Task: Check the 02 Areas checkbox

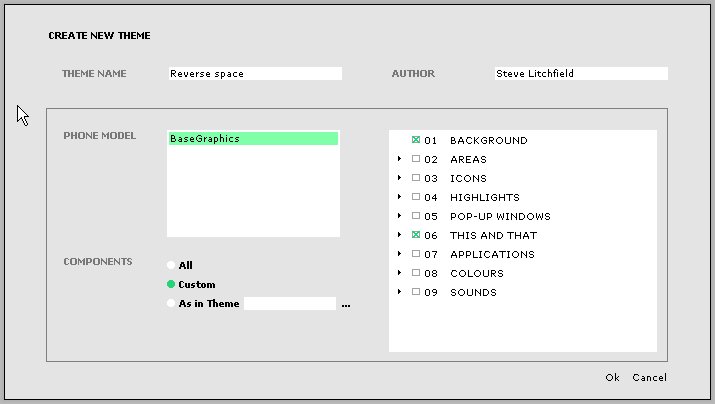Action: 416,159
